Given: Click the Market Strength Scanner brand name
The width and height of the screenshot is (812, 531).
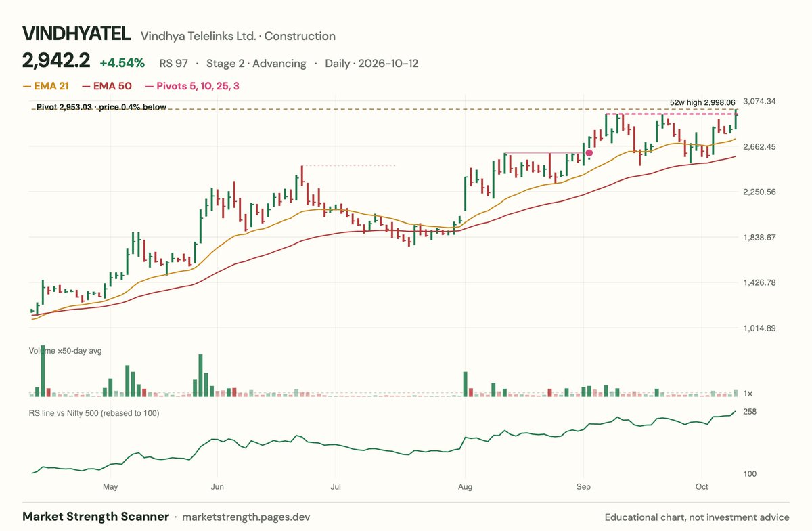Looking at the screenshot, I should pos(95,516).
